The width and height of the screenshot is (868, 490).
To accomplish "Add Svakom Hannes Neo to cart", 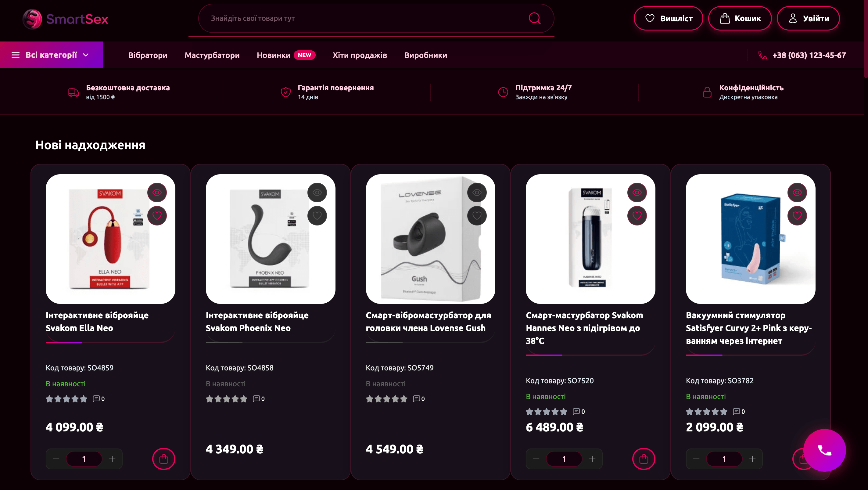I will (x=644, y=459).
